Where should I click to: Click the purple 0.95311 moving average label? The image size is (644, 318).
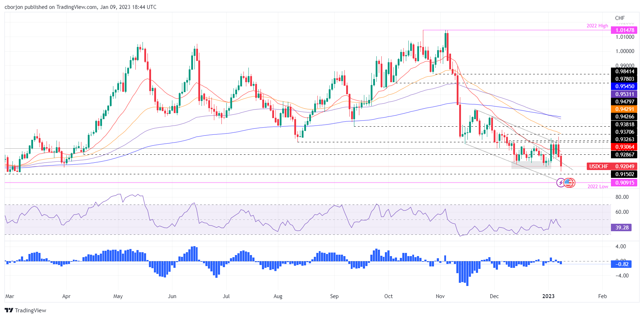point(624,94)
